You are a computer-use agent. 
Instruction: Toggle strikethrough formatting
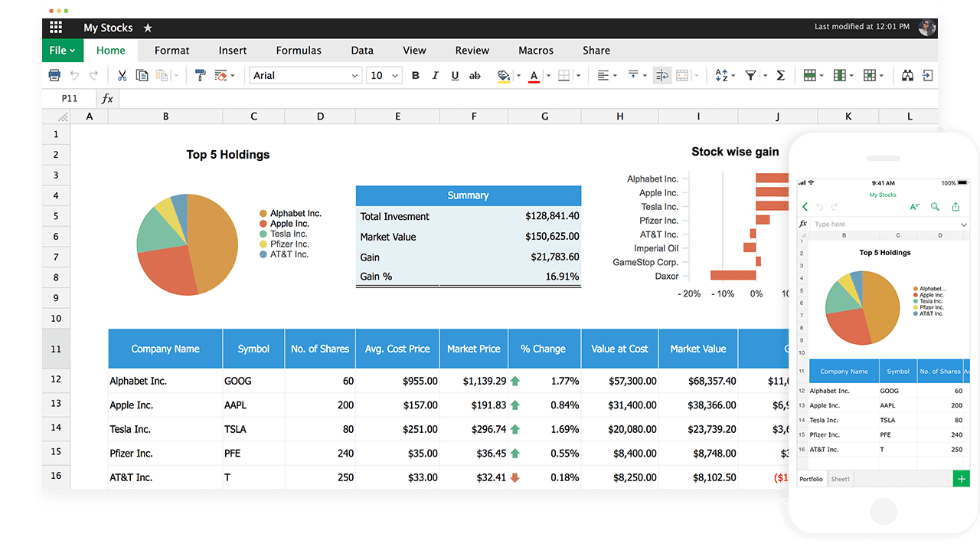pos(475,75)
